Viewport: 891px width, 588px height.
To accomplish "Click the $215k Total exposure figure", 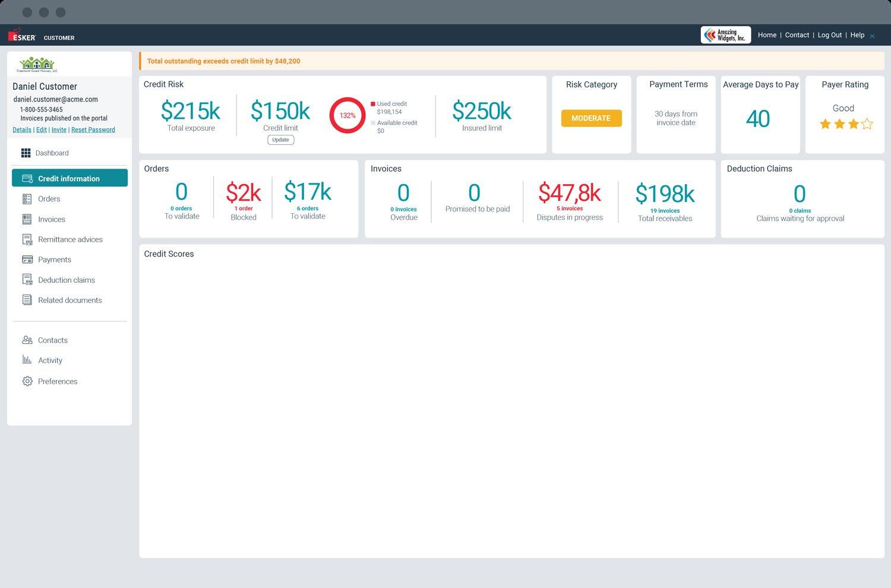I will coord(191,111).
